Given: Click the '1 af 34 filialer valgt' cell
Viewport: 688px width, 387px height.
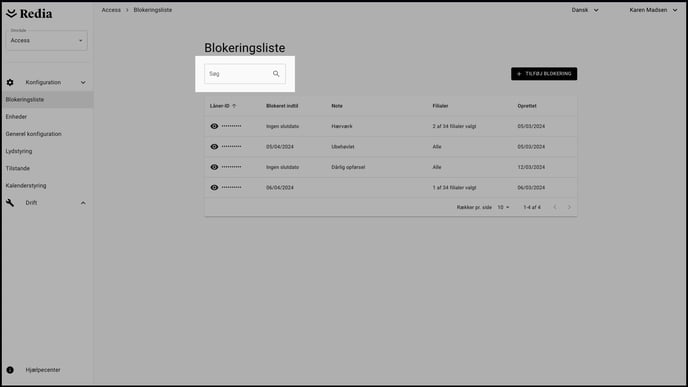Looking at the screenshot, I should (x=454, y=187).
